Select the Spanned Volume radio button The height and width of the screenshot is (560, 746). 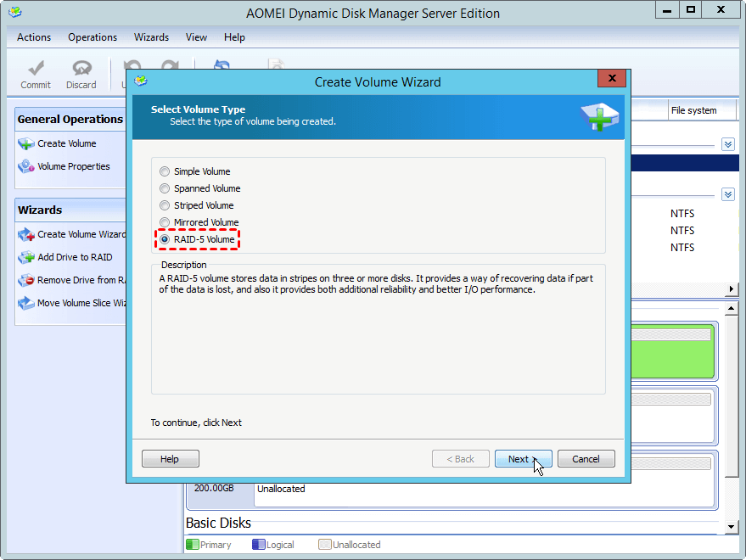[165, 188]
